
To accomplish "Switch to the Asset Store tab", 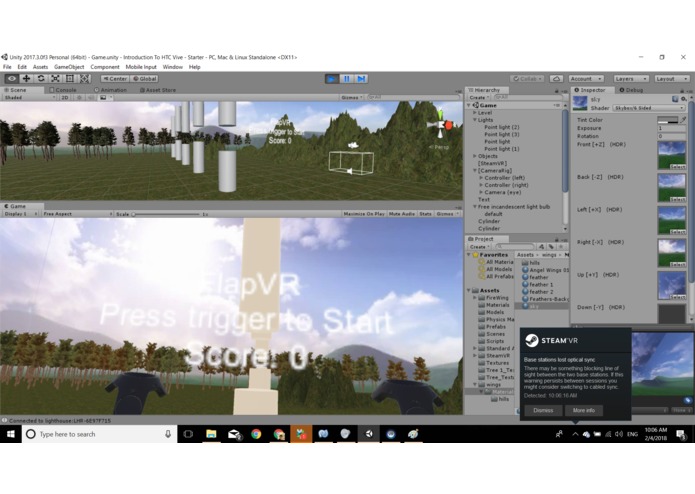I will click(x=158, y=90).
